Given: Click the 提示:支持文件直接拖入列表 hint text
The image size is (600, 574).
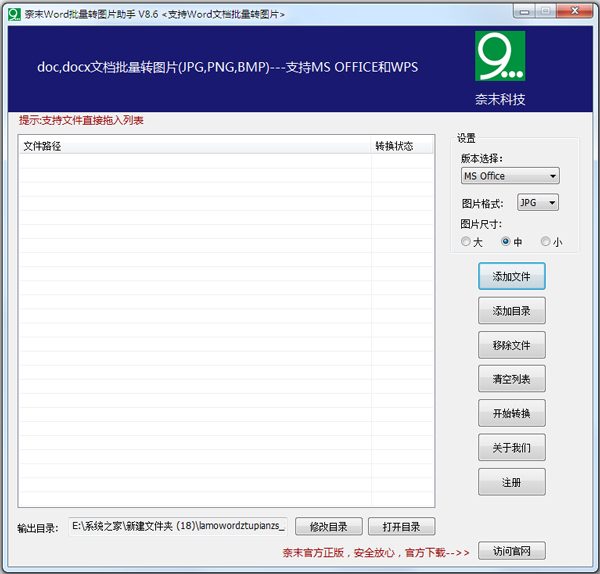Looking at the screenshot, I should click(x=81, y=121).
